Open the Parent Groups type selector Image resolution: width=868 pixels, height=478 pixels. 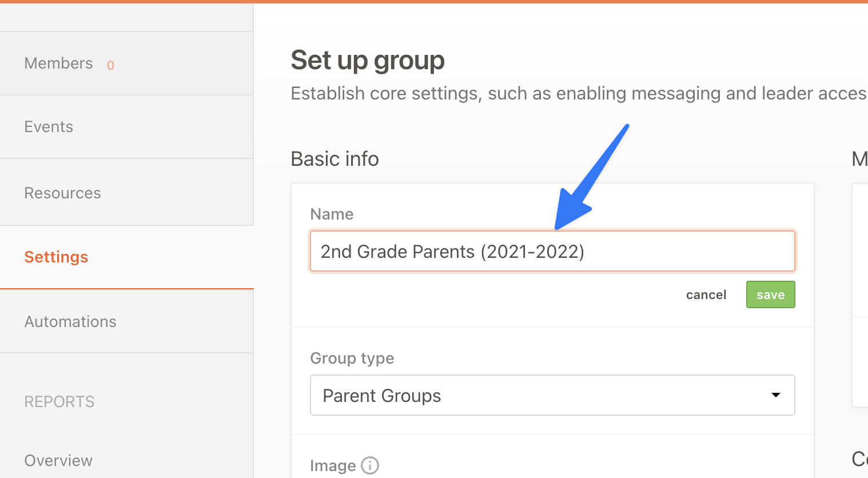(x=552, y=395)
